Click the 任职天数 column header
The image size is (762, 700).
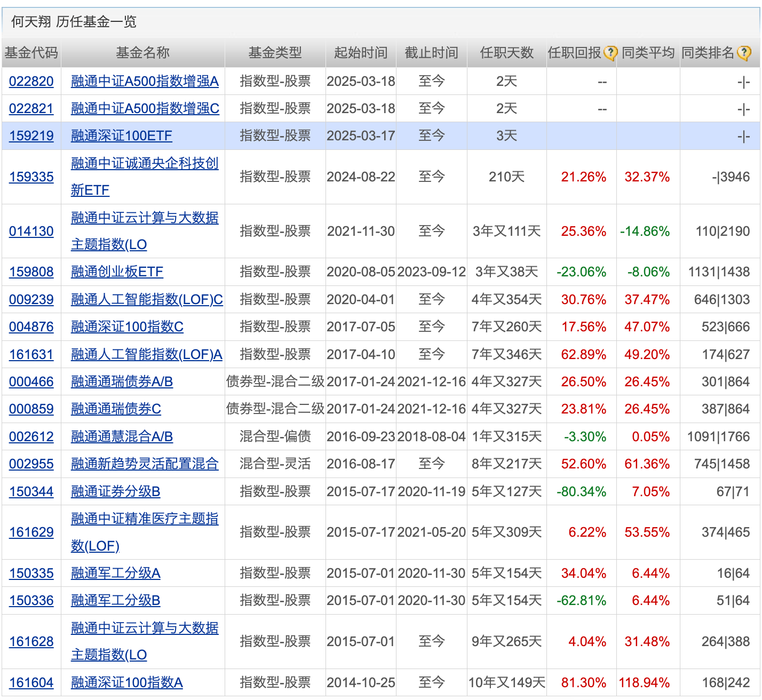506,53
